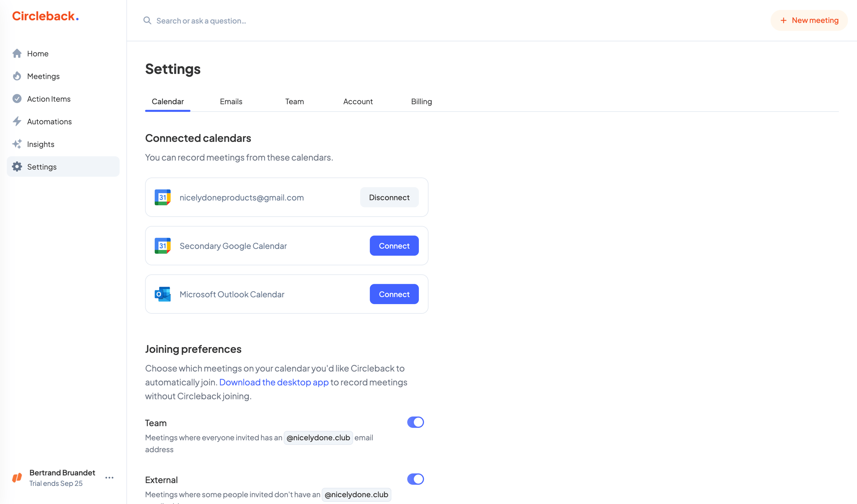This screenshot has height=504, width=857.
Task: Click the Home house icon
Action: click(17, 53)
